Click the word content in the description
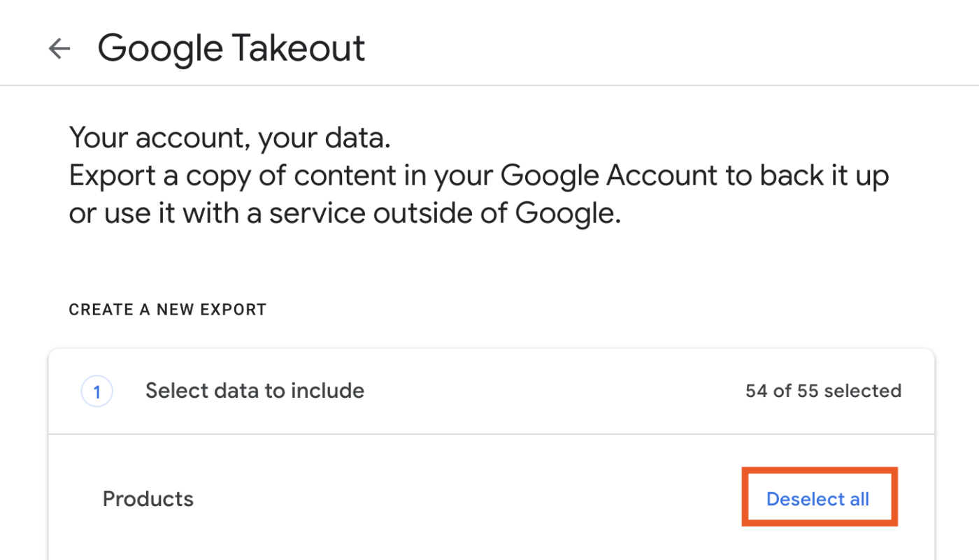 pyautogui.click(x=341, y=175)
